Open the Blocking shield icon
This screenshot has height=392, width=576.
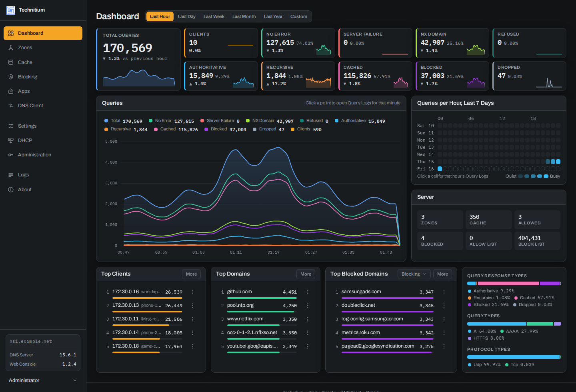[11, 77]
